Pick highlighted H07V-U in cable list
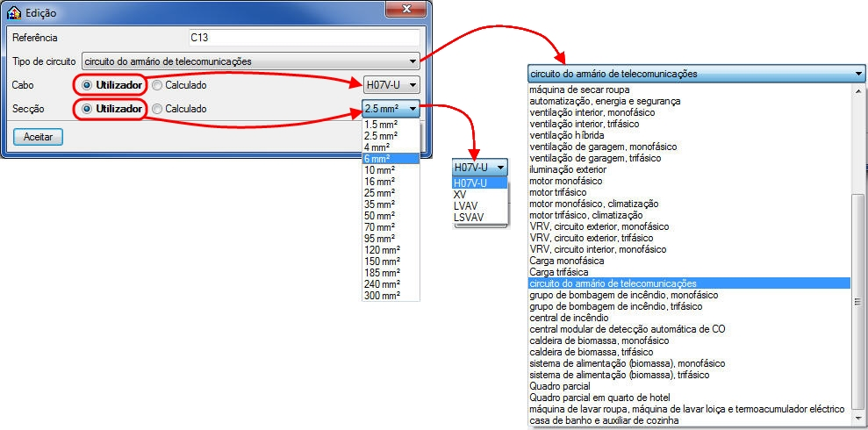This screenshot has width=868, height=430. coord(479,183)
